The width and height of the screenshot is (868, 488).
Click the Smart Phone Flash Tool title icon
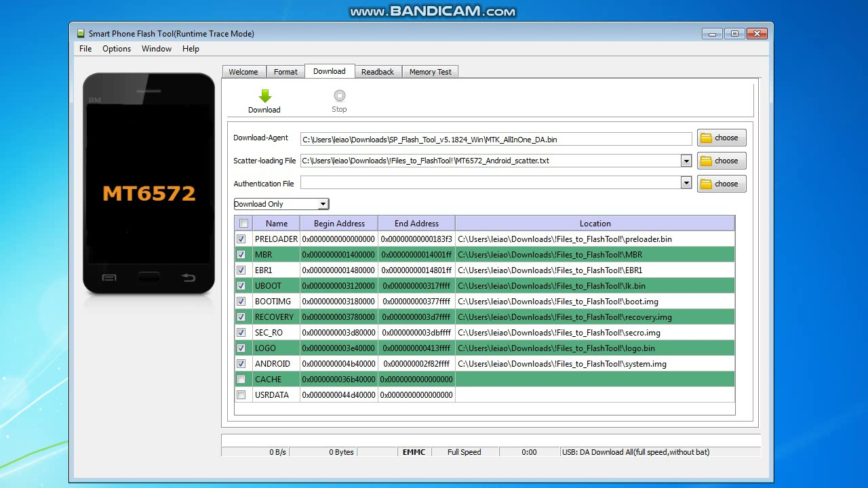pyautogui.click(x=81, y=33)
